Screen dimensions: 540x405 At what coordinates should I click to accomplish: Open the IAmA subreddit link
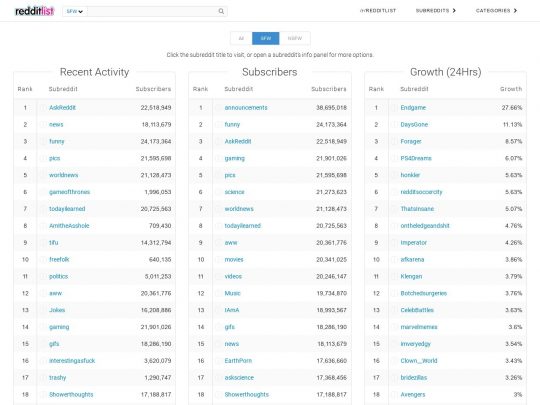click(x=232, y=310)
